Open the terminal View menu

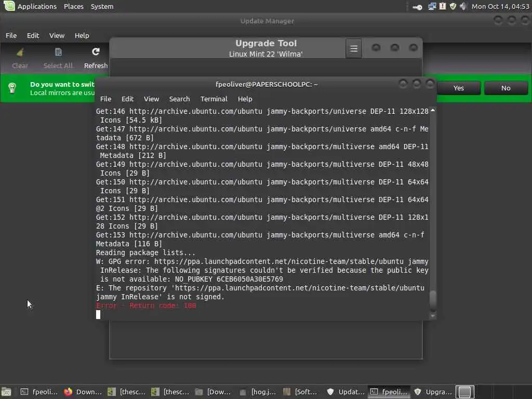pyautogui.click(x=151, y=99)
